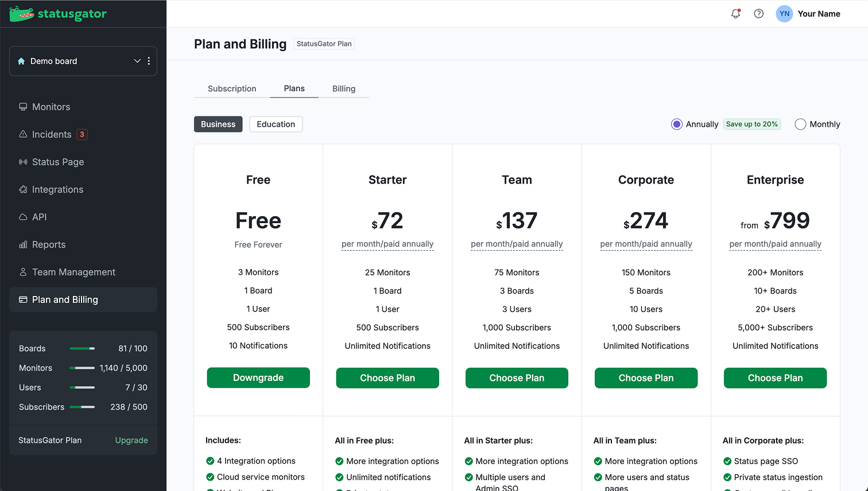
Task: Click the Upgrade link in sidebar
Action: 131,440
